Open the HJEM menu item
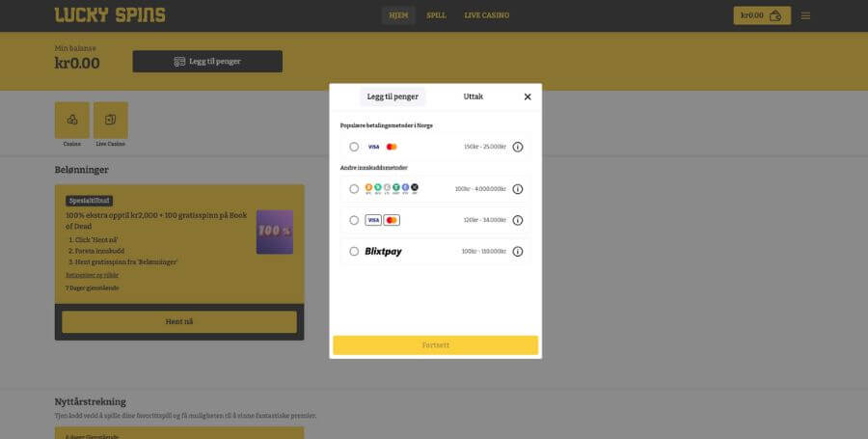This screenshot has height=439, width=868. (x=398, y=15)
